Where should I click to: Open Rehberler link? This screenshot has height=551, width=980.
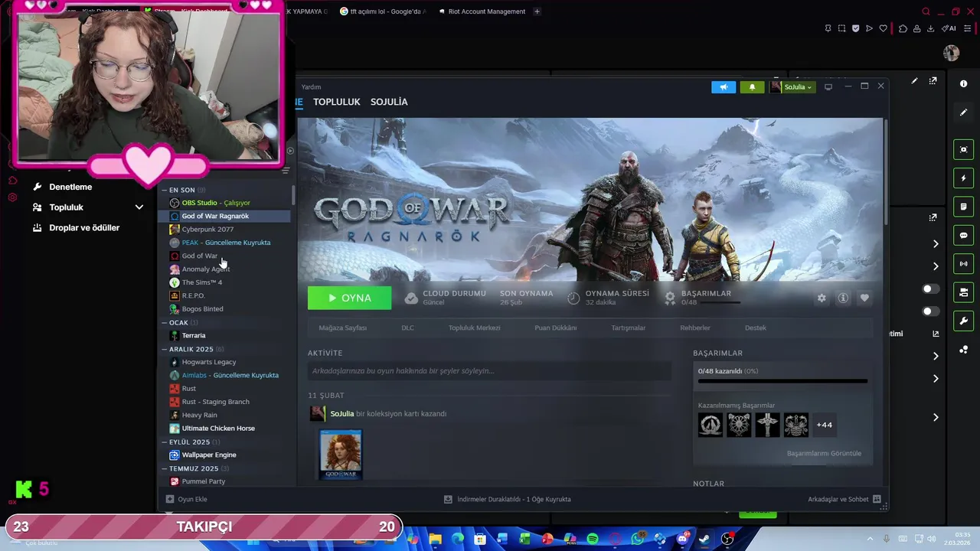click(x=695, y=328)
